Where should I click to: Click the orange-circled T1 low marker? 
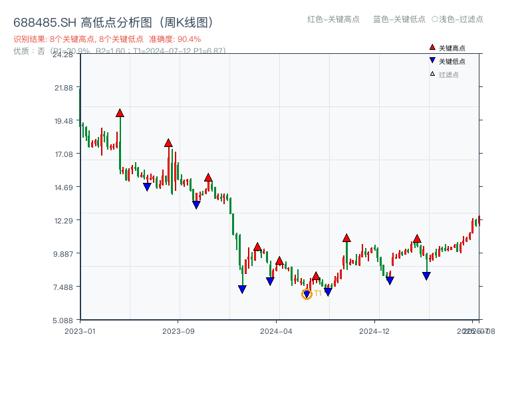coord(307,294)
